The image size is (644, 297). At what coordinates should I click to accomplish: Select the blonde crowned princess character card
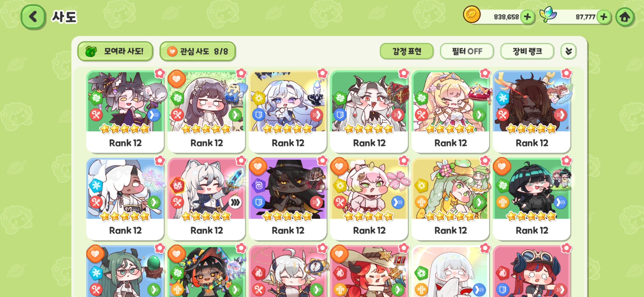[451, 111]
